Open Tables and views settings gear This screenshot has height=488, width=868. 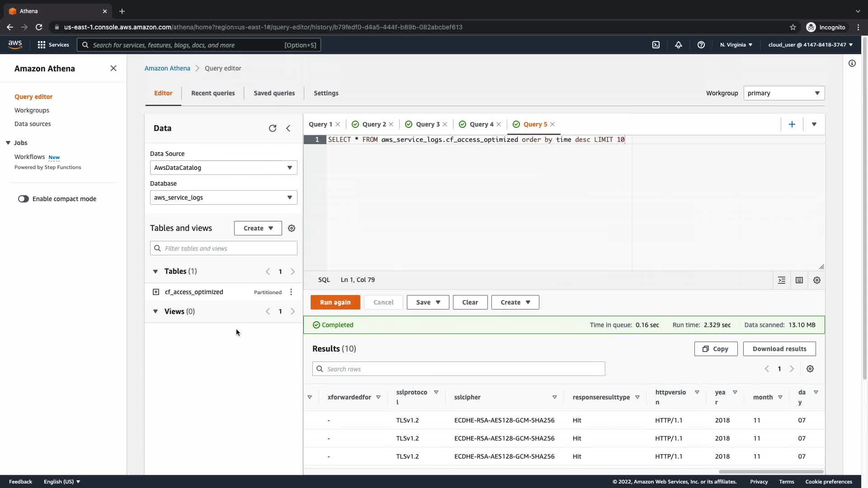(292, 228)
